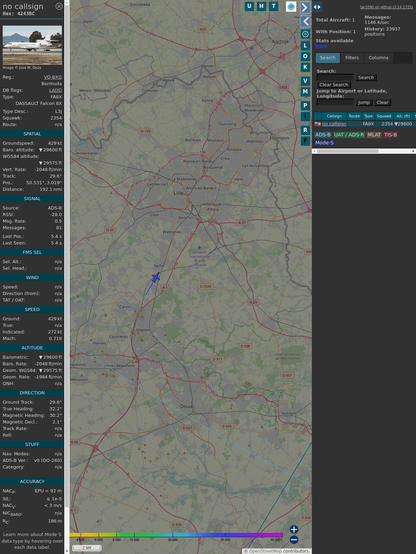This screenshot has height=554, width=416.
Task: Click the Clear Search button
Action: (334, 85)
